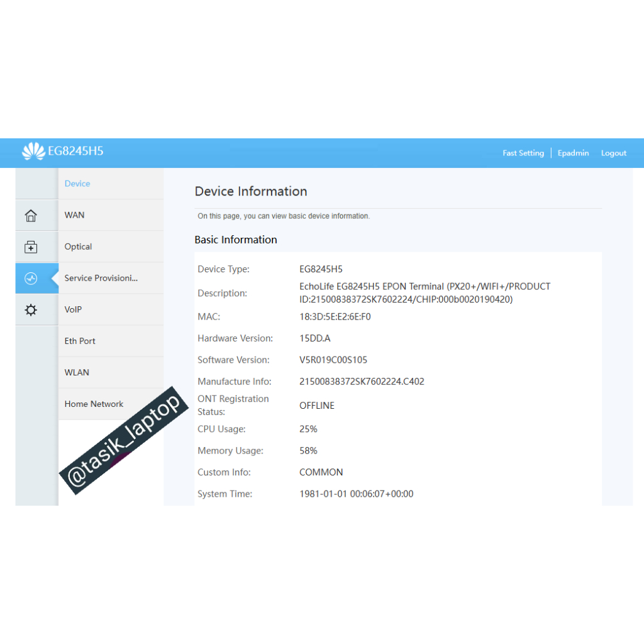Click the 'On this page' description line
The width and height of the screenshot is (644, 644).
point(284,216)
